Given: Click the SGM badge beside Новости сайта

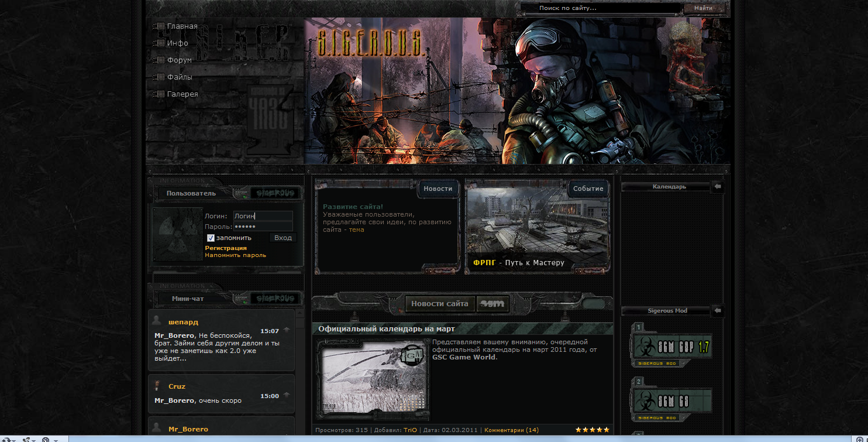Looking at the screenshot, I should coord(492,303).
